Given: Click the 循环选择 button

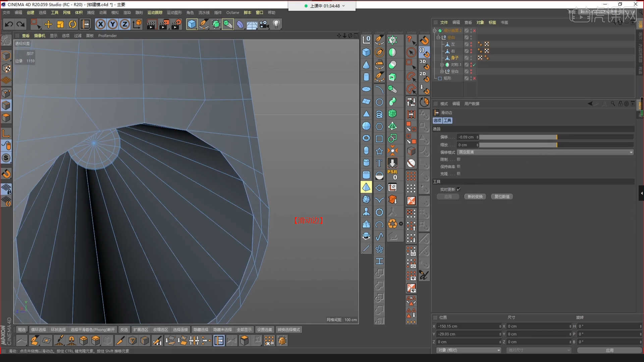Looking at the screenshot, I should coord(39,330).
